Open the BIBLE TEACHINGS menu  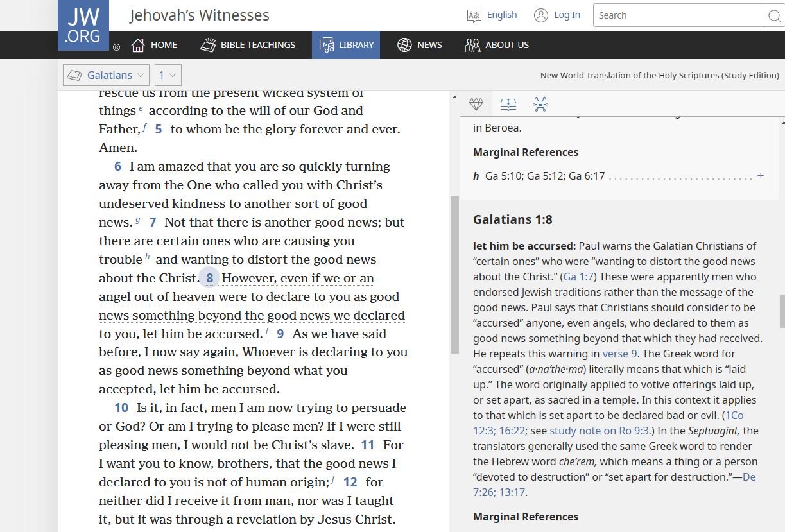tap(248, 45)
